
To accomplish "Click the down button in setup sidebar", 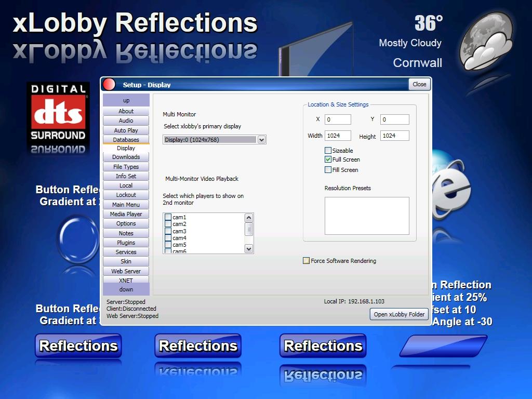I will 126,289.
